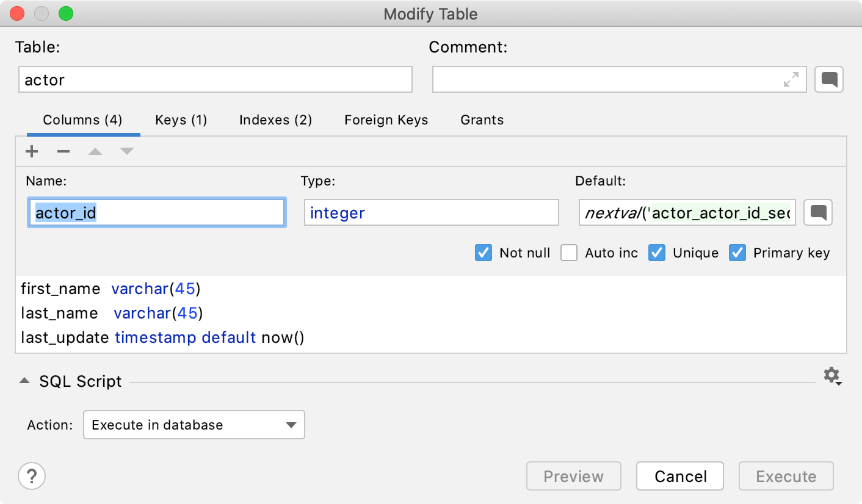Remove the selected column using the minus icon
862x504 pixels.
(x=63, y=151)
